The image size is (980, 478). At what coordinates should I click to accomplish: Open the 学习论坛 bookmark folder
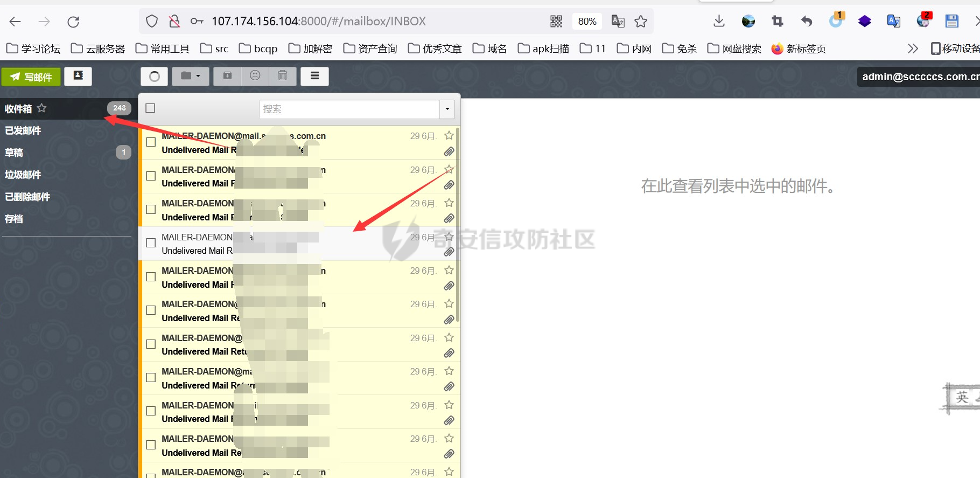click(33, 49)
